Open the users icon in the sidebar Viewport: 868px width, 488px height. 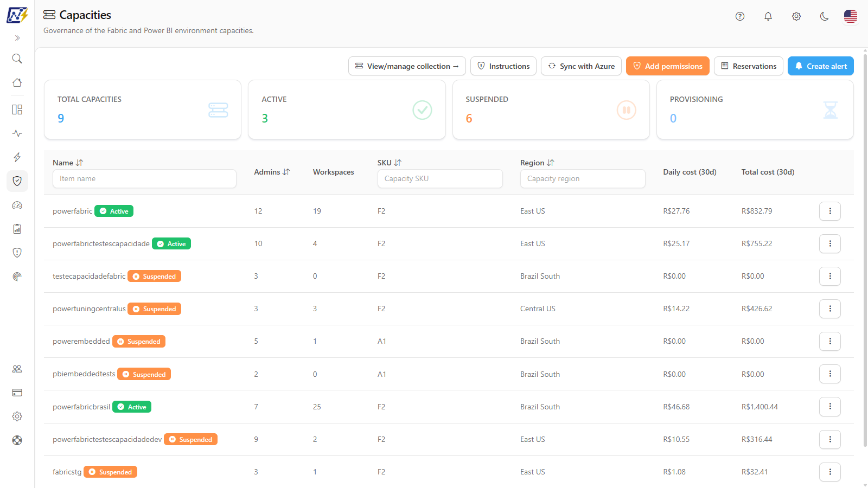[x=17, y=369]
